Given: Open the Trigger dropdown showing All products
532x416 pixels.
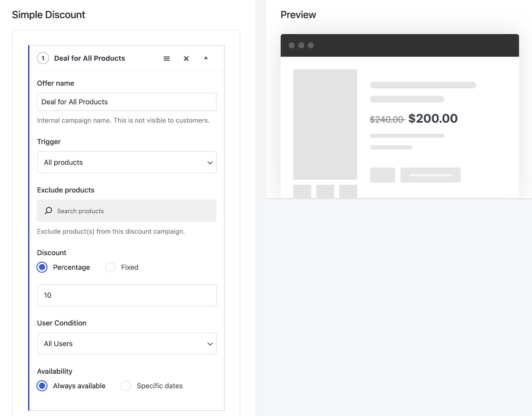Looking at the screenshot, I should 127,162.
